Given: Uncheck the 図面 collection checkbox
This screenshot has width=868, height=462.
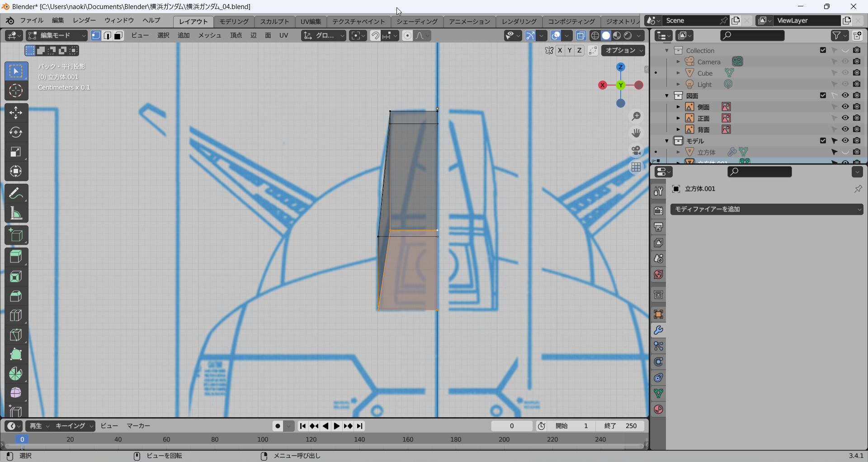Looking at the screenshot, I should [x=823, y=95].
